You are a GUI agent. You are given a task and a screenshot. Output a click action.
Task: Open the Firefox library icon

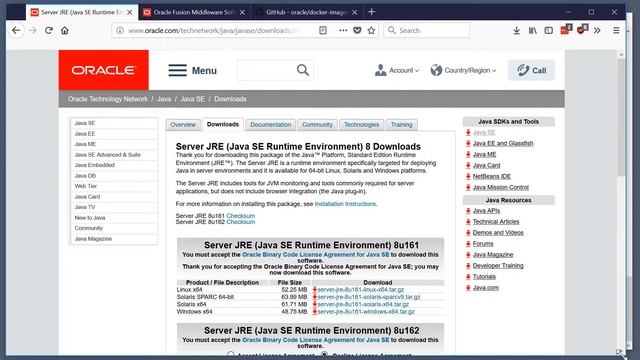[533, 30]
